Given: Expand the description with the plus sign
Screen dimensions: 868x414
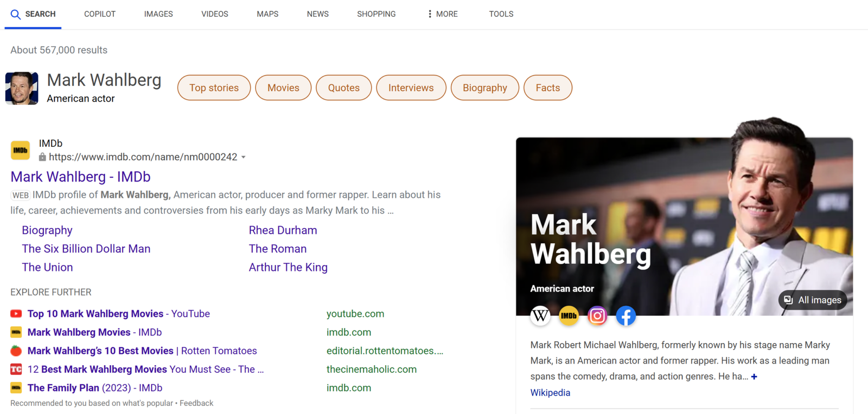Looking at the screenshot, I should [754, 377].
